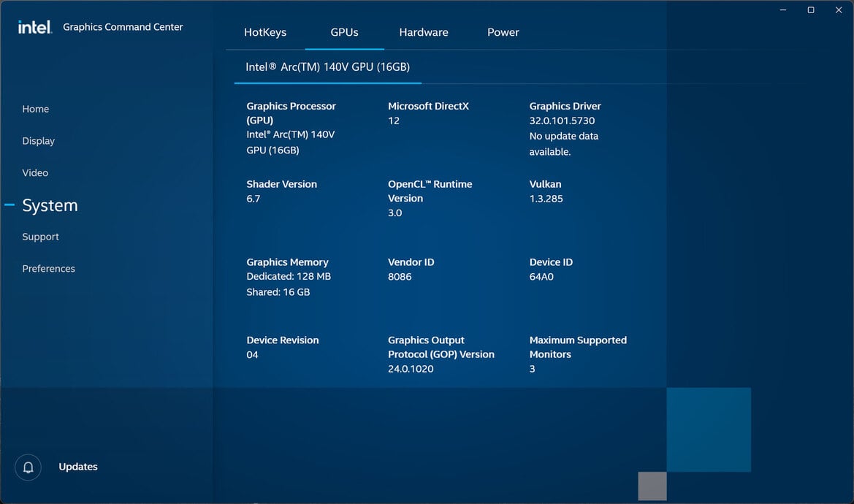Click the OpenCL Runtime Version heading
The width and height of the screenshot is (854, 504).
click(430, 191)
